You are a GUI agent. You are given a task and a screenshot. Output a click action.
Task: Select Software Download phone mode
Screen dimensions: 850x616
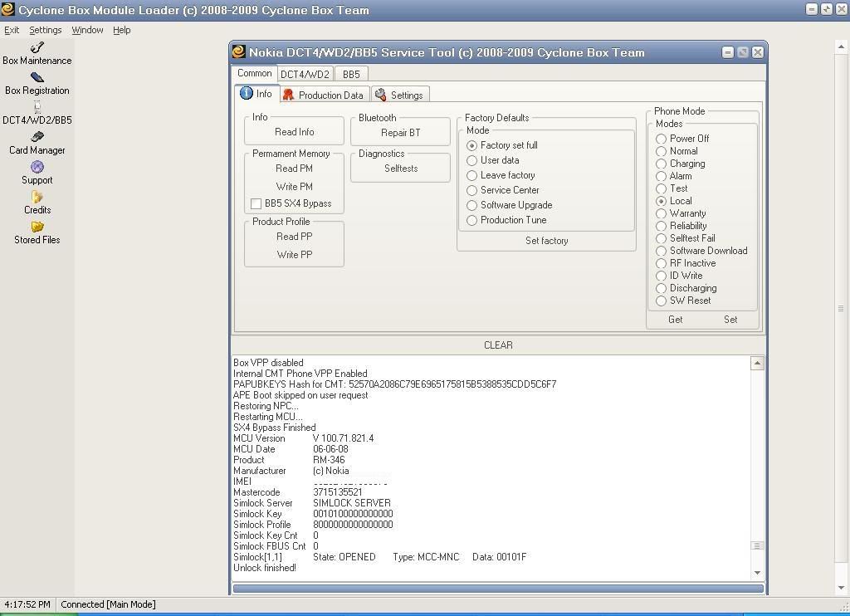(661, 251)
